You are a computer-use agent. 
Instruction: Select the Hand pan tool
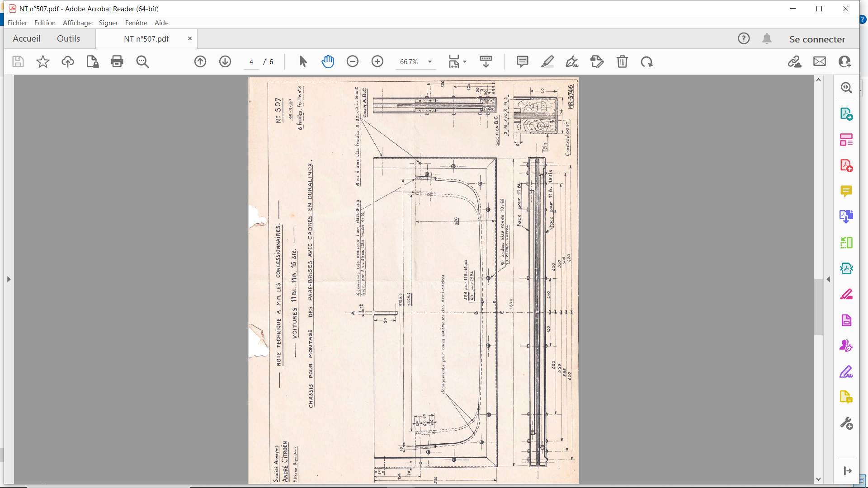pyautogui.click(x=328, y=61)
